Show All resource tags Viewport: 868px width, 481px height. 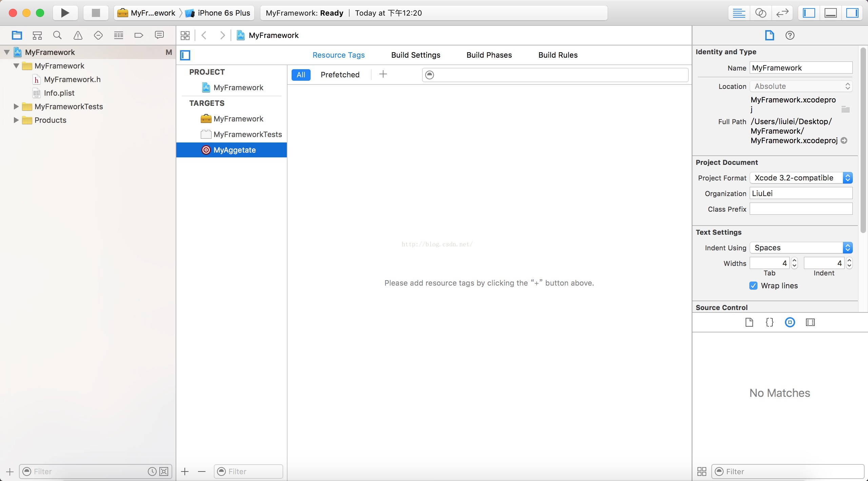301,75
